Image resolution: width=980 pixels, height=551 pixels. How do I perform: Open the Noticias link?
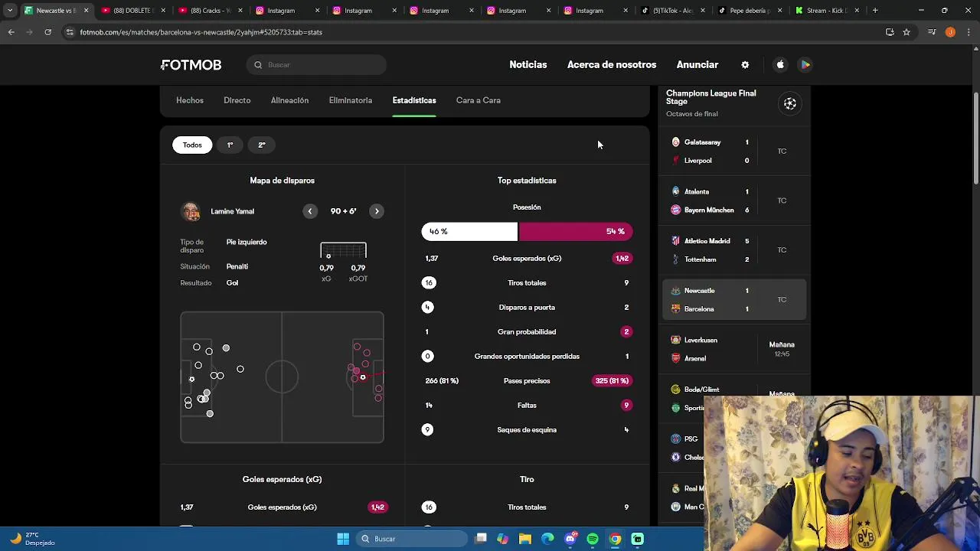(528, 65)
